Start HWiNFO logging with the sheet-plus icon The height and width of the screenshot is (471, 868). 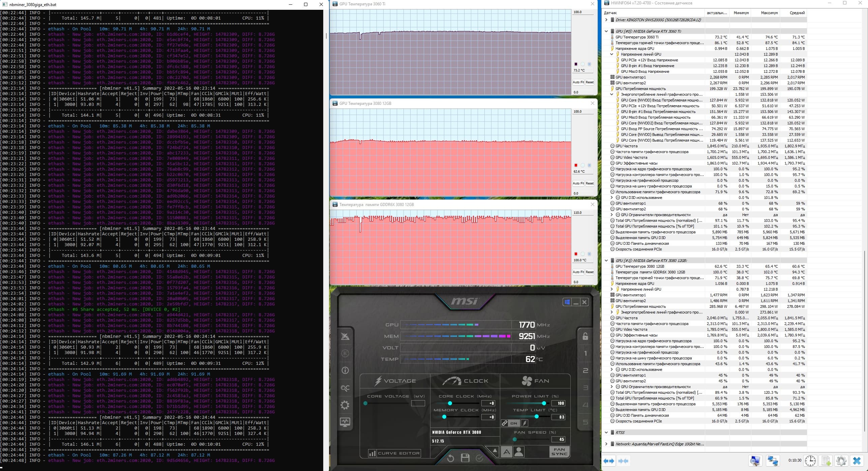pos(826,461)
